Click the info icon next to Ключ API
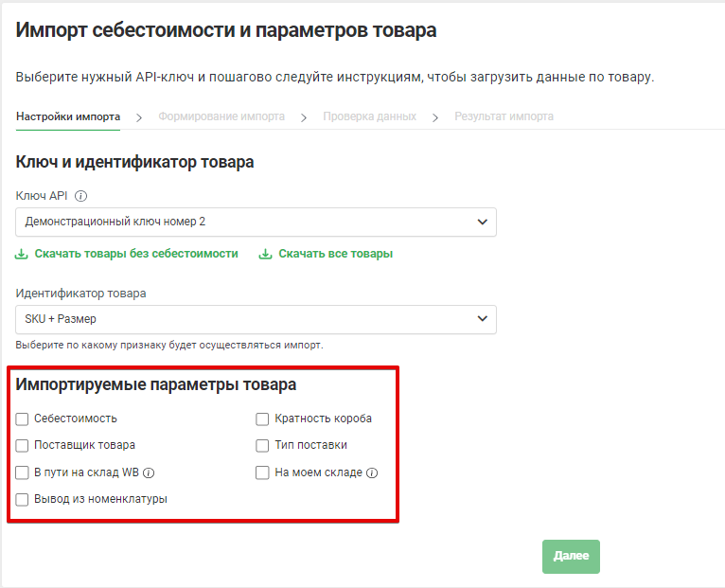Viewport: 725px width, 588px height. click(x=80, y=196)
